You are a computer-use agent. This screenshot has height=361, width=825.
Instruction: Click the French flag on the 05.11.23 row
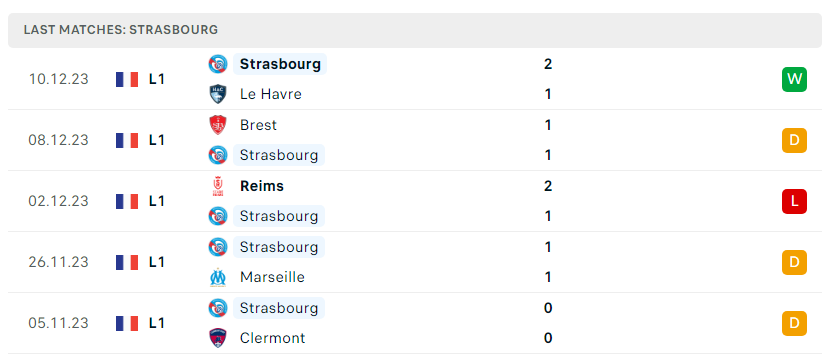[127, 323]
